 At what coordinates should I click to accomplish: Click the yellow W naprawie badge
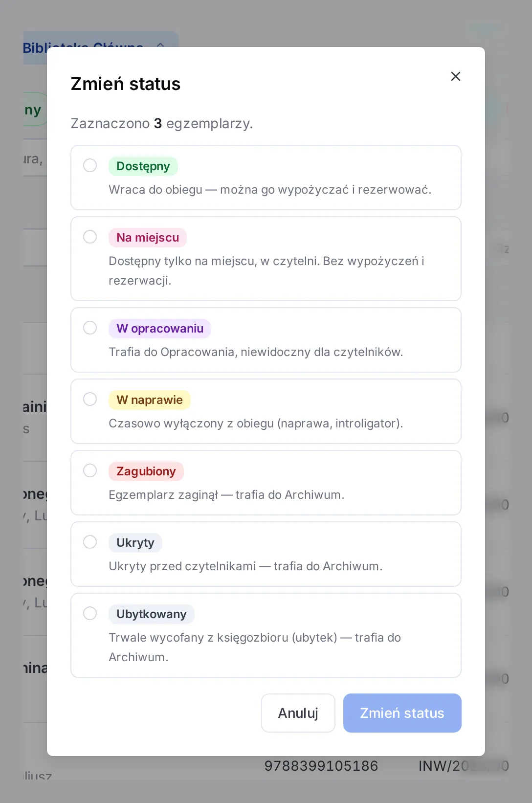150,400
